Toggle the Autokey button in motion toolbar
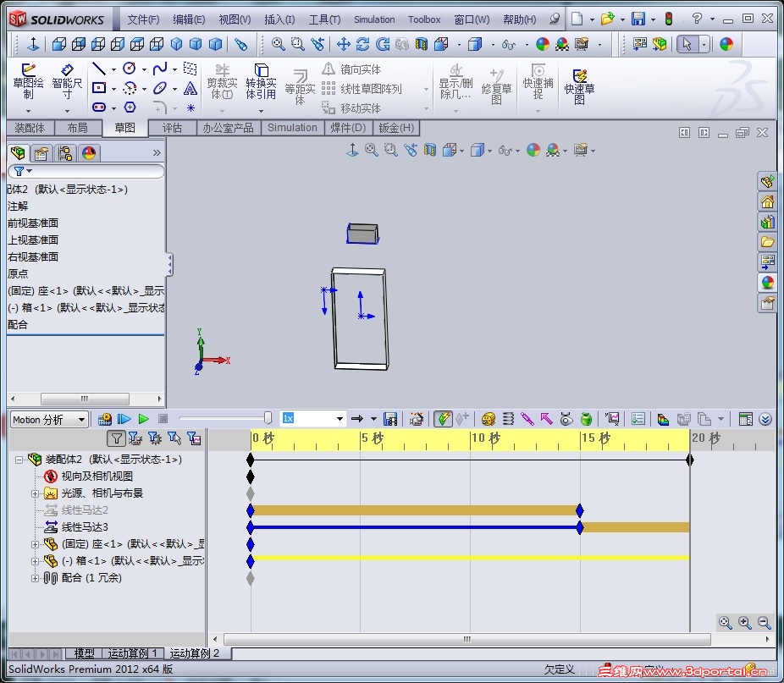The height and width of the screenshot is (683, 784). [443, 419]
